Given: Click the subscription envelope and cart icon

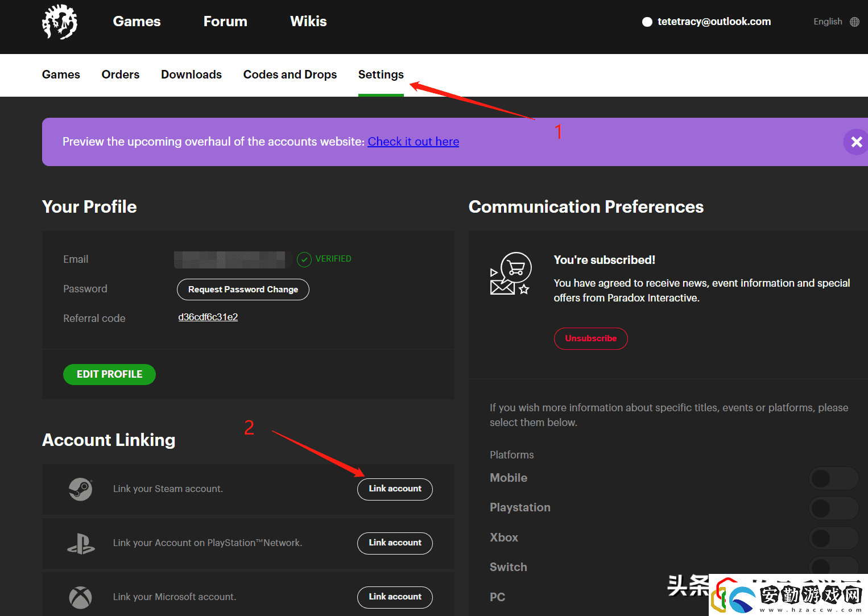Looking at the screenshot, I should pos(511,274).
